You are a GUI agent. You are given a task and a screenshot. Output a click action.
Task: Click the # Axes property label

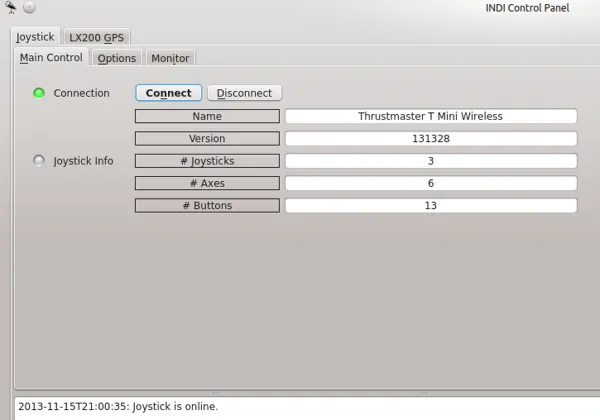click(x=207, y=183)
